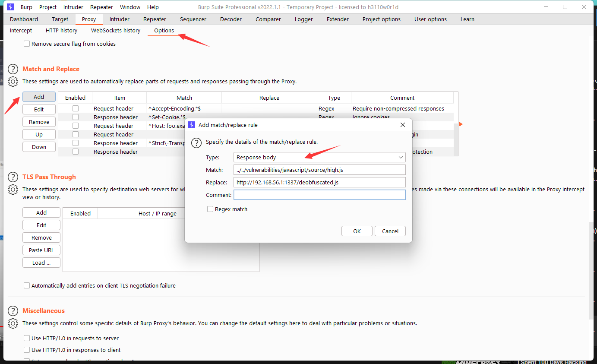Click the Burp Suite lightning logo icon
Viewport: 597px width, 364px height.
pyautogui.click(x=11, y=7)
